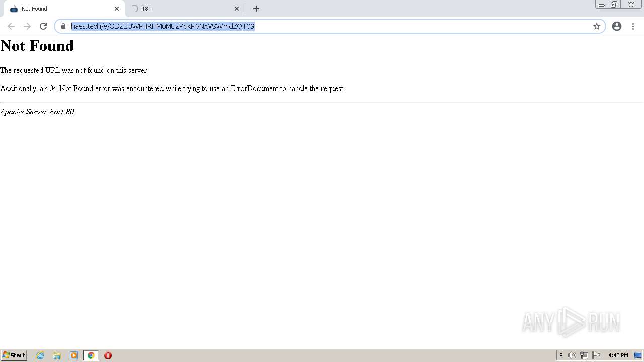Switch to the 18+ tab

pos(185,9)
